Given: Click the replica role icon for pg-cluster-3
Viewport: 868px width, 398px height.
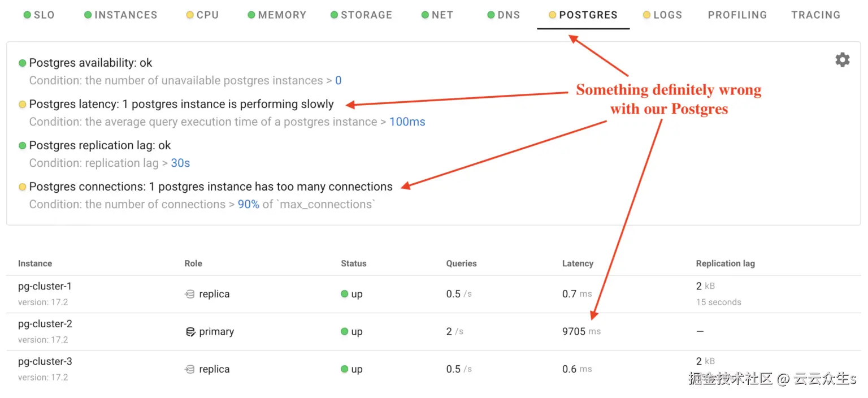Looking at the screenshot, I should pyautogui.click(x=190, y=369).
